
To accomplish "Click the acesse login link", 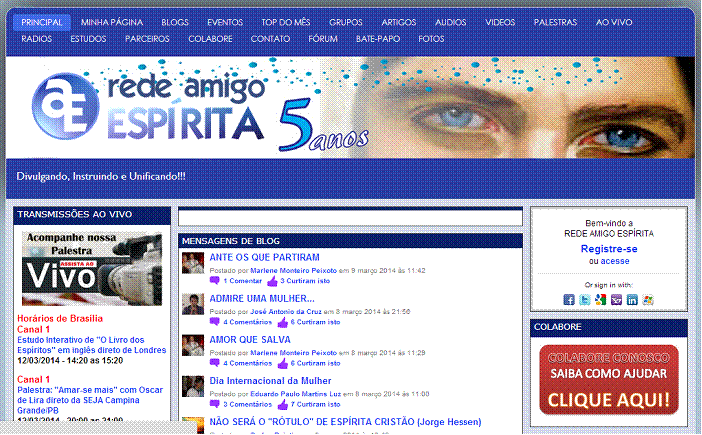I will 615,261.
